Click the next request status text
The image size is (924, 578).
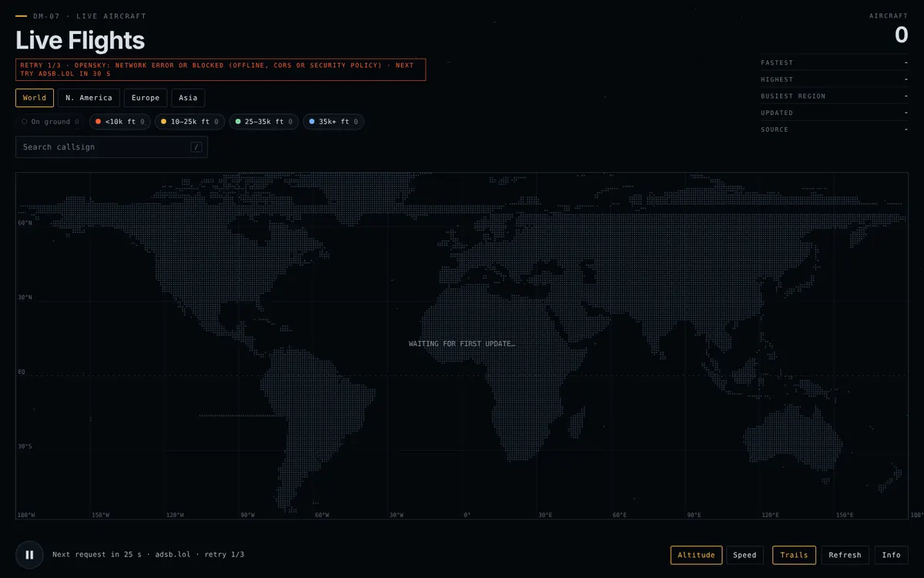pos(148,554)
